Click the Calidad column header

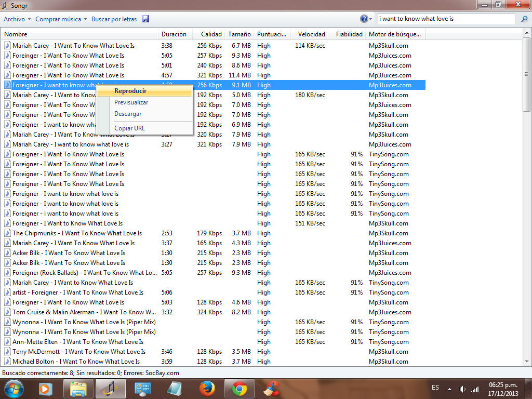click(211, 34)
